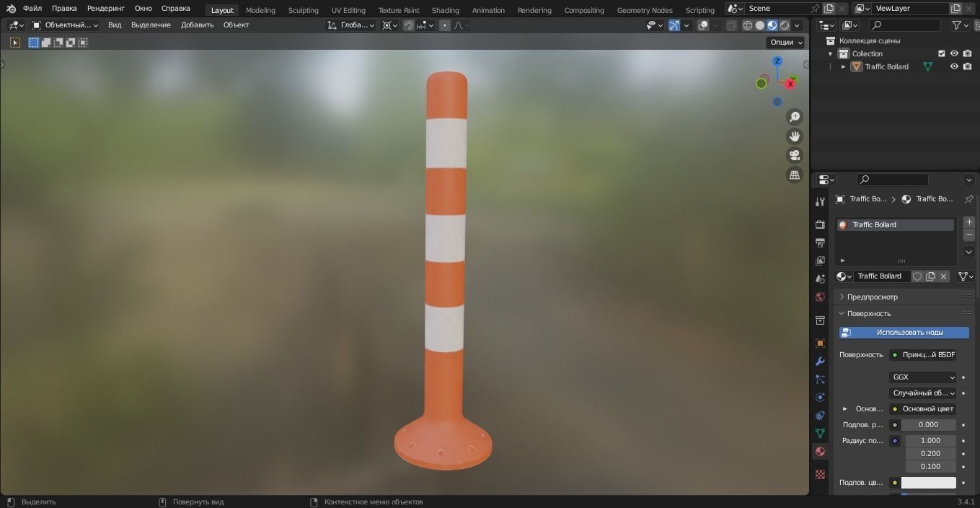Switch to wireframe viewport shading

coord(748,25)
